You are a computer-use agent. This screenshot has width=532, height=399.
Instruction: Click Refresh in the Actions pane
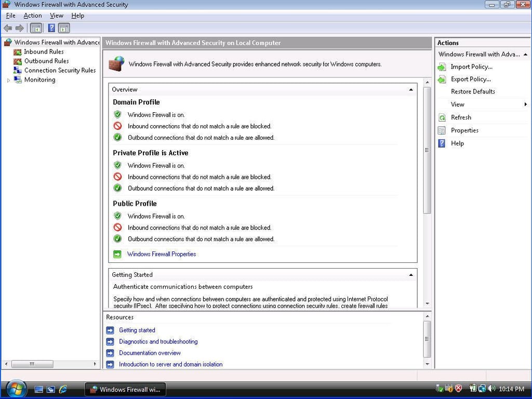[461, 117]
